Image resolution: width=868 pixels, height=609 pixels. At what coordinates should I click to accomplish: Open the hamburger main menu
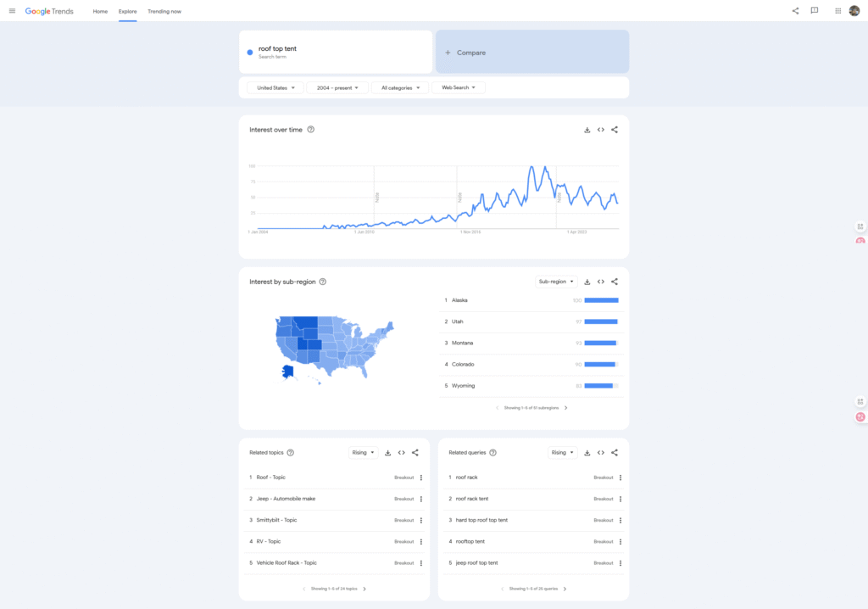[12, 11]
